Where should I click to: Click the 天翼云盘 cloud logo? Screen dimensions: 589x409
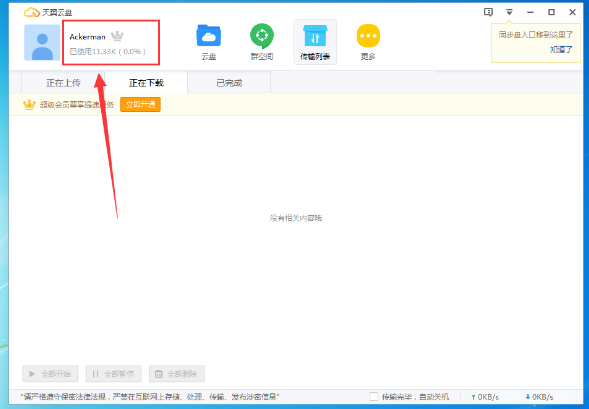click(x=32, y=12)
